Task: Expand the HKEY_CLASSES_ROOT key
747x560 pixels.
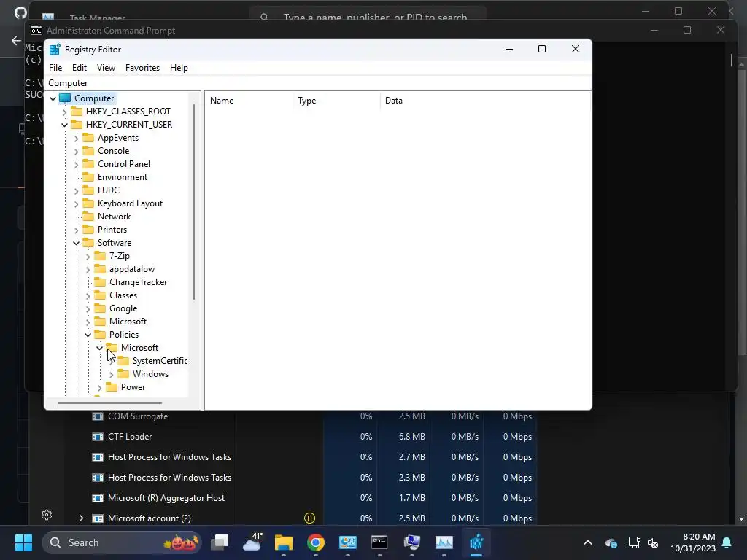Action: [64, 112]
